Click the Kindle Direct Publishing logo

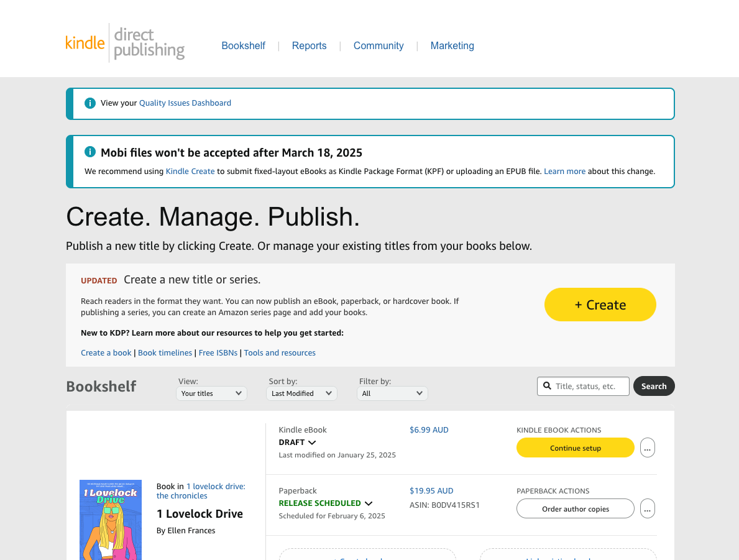125,43
